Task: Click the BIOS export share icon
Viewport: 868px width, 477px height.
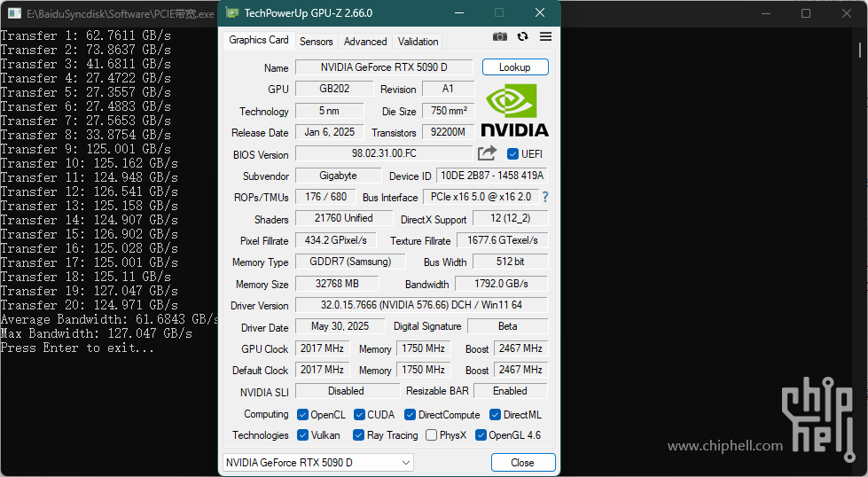Action: click(x=487, y=153)
